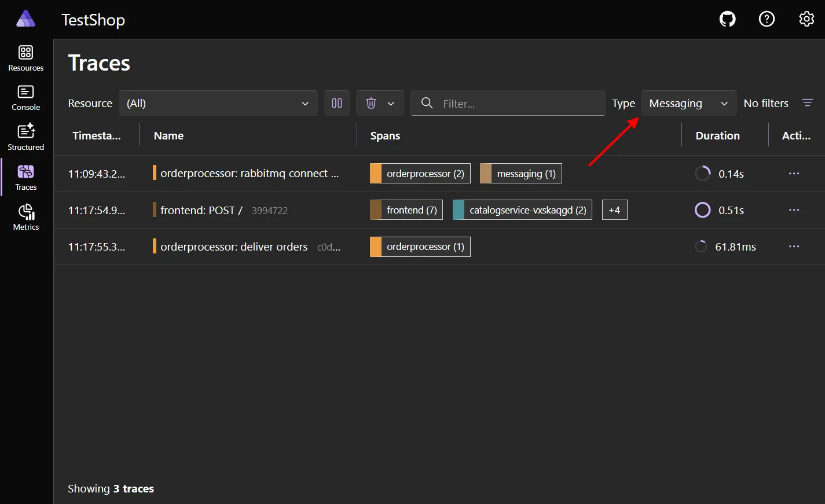Open the Type dropdown set to Messaging

pos(688,103)
